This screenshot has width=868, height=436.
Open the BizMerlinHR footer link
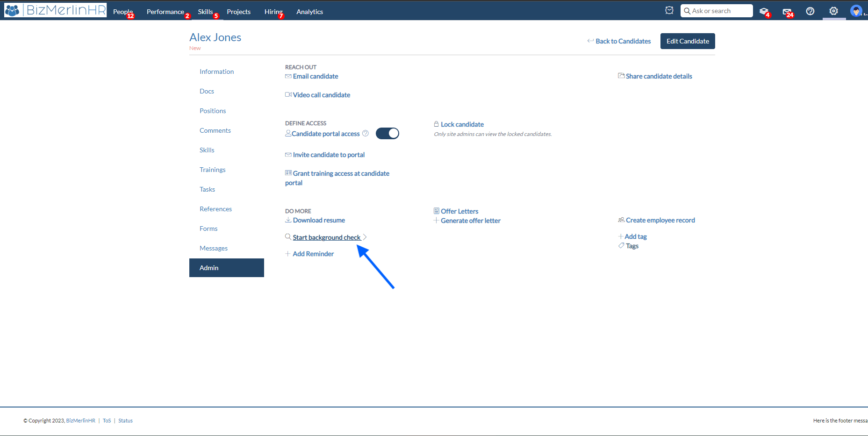81,421
